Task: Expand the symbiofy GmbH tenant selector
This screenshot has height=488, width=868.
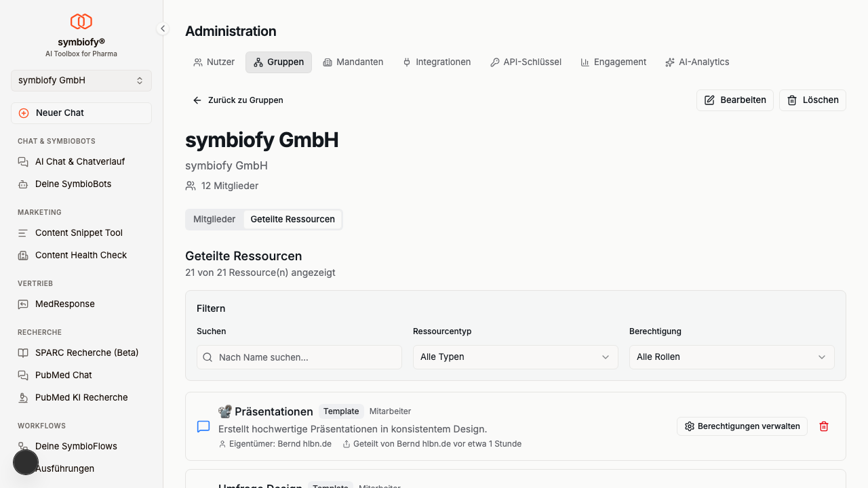Action: point(81,81)
